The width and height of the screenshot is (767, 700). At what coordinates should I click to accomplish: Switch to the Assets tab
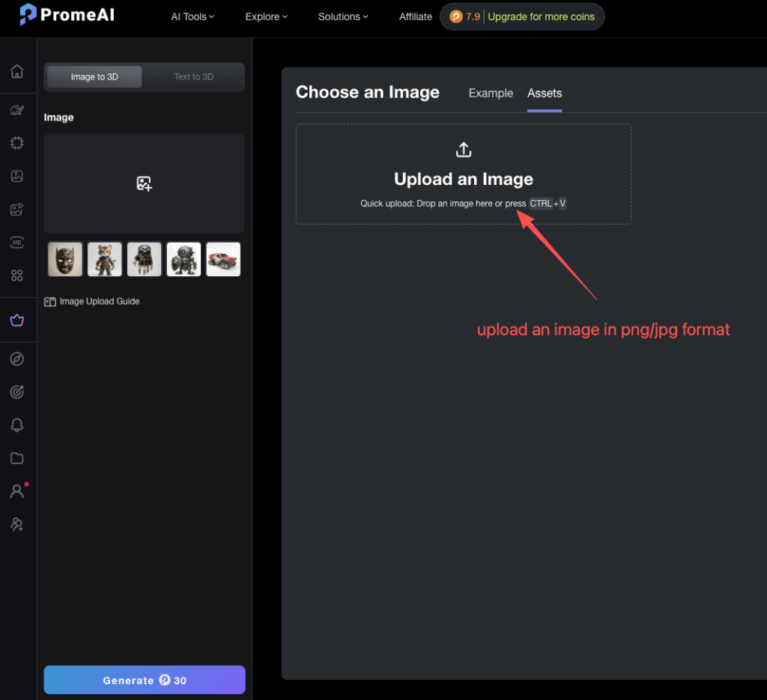coord(545,93)
